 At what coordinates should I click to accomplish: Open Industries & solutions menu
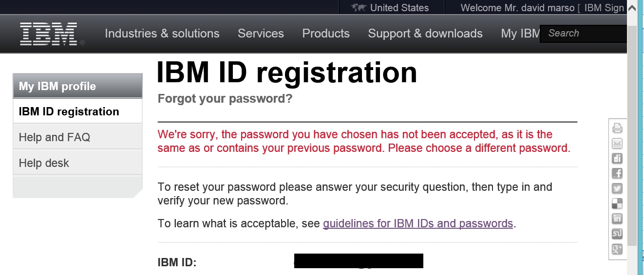162,34
